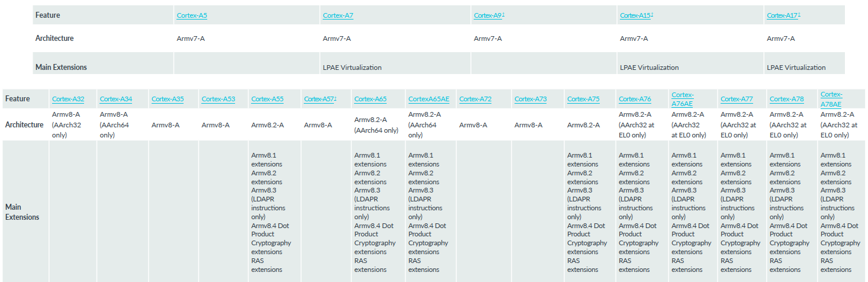Click the Cortex-A76AE header link

coord(683,99)
